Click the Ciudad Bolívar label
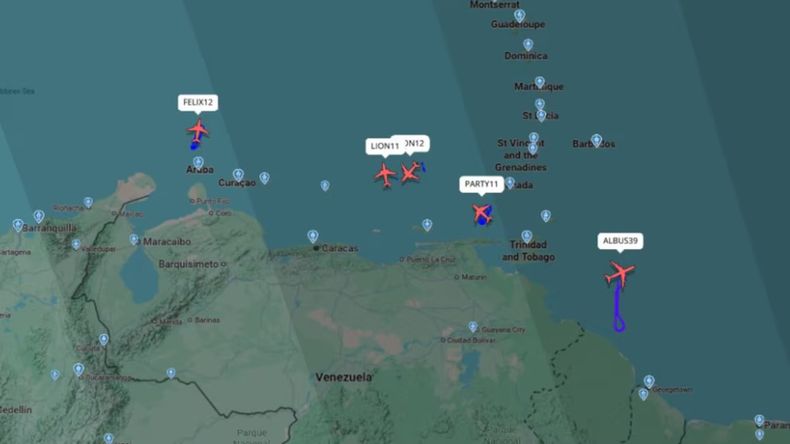This screenshot has height=444, width=790. (x=472, y=341)
